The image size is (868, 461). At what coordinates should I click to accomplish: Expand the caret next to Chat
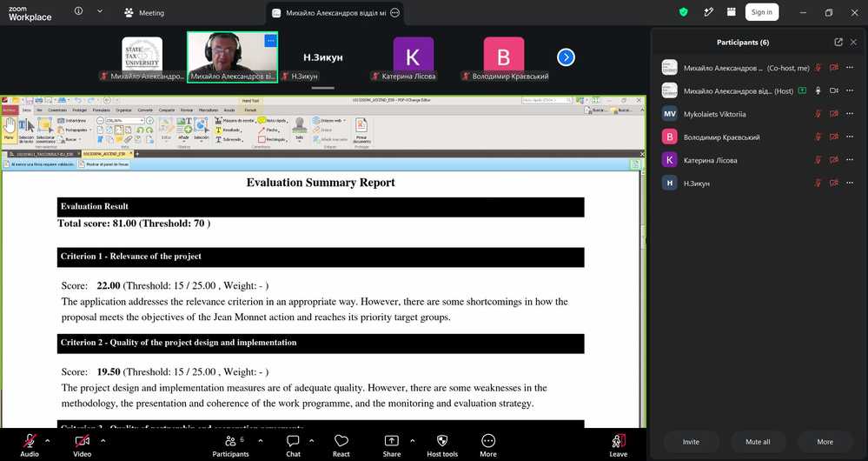point(311,440)
